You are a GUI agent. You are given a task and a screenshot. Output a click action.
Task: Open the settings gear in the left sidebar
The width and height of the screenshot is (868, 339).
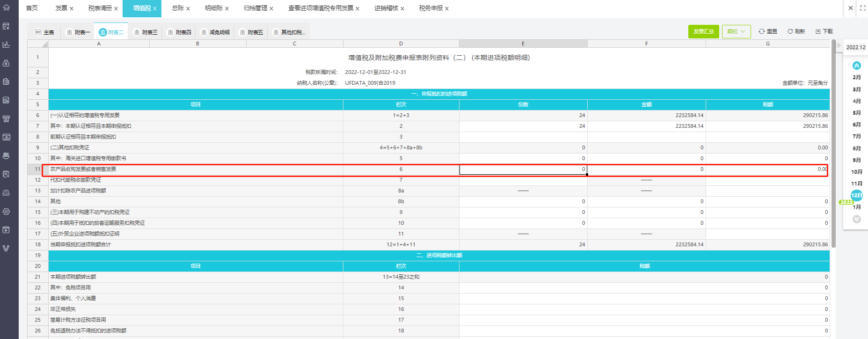click(x=7, y=212)
